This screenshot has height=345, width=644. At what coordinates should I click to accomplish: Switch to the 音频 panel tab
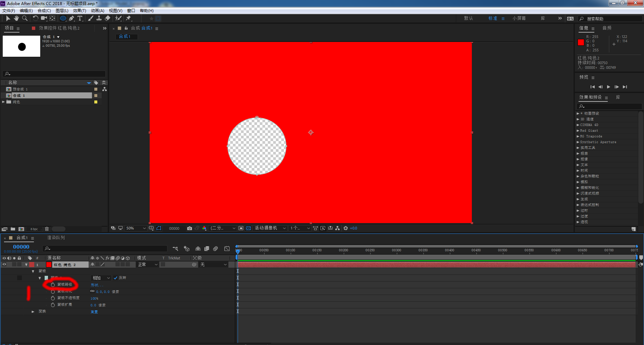click(607, 28)
